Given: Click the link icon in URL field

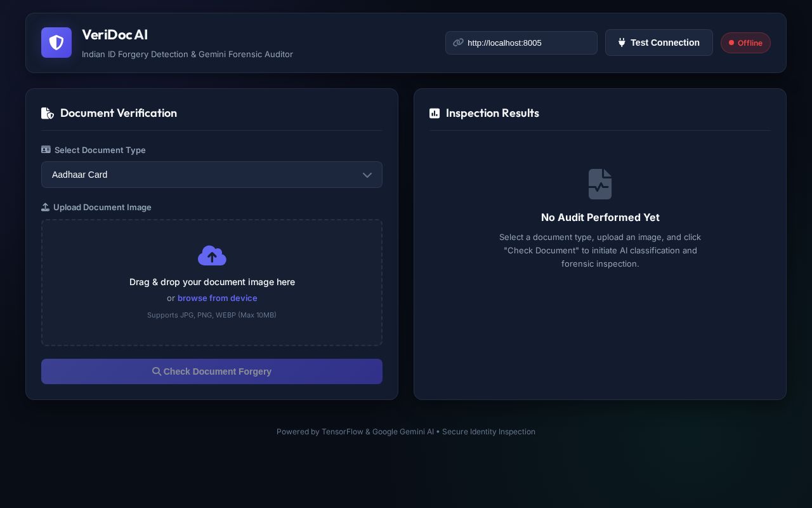Looking at the screenshot, I should pos(458,43).
